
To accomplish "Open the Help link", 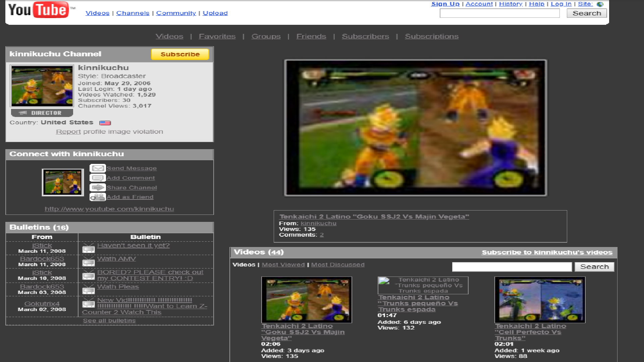I will [537, 4].
